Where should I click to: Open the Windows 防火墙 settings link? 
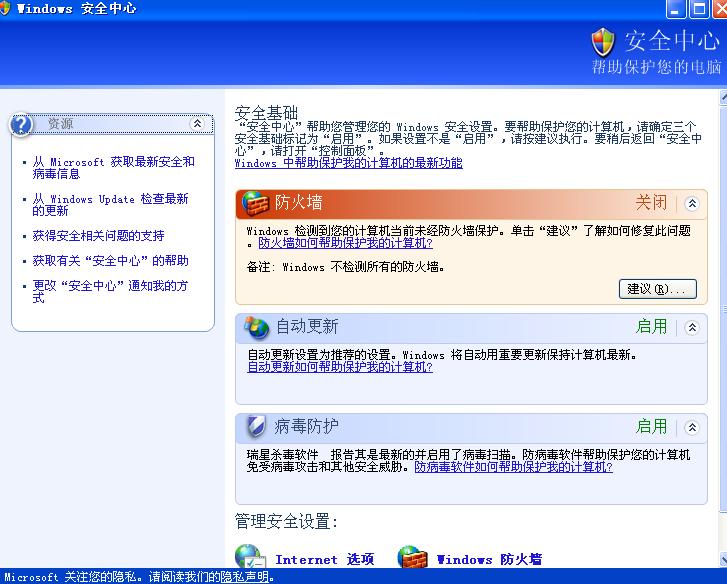click(x=489, y=559)
